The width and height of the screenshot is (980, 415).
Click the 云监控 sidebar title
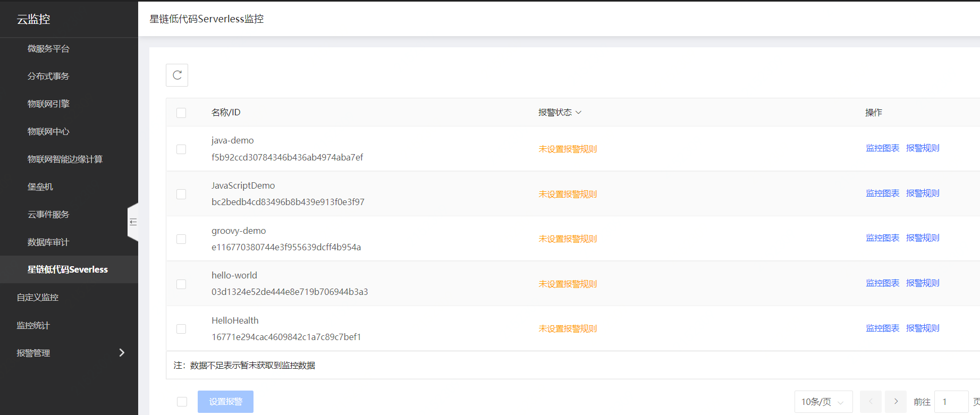pos(33,19)
